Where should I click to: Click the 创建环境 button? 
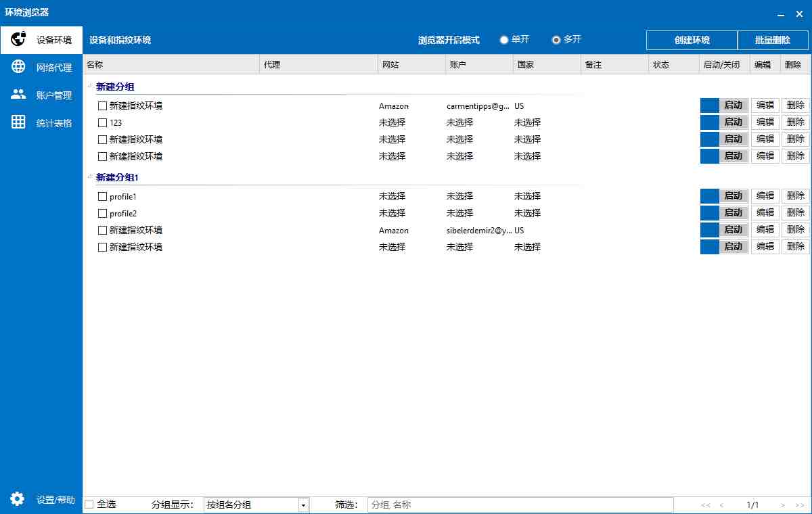692,40
